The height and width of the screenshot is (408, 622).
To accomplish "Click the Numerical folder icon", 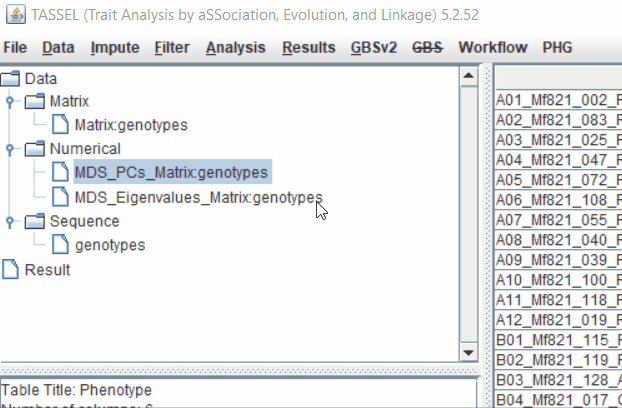I will [35, 149].
